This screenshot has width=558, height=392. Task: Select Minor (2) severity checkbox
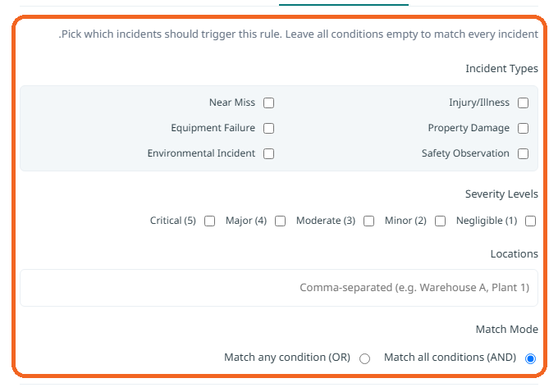[440, 221]
